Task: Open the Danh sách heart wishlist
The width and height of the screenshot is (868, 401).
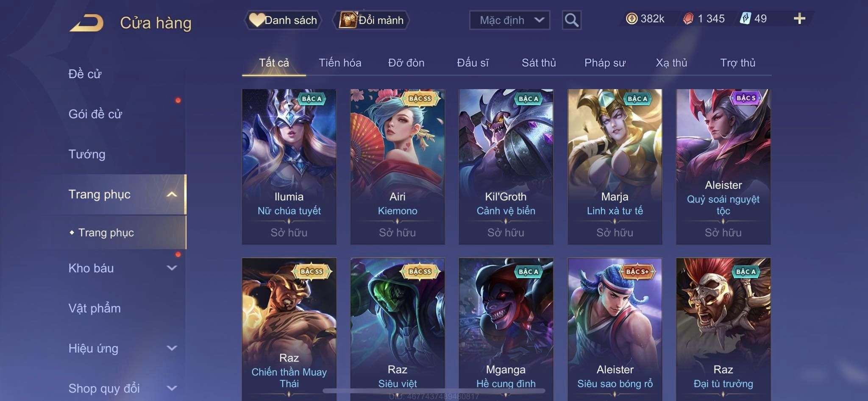Action: click(283, 20)
